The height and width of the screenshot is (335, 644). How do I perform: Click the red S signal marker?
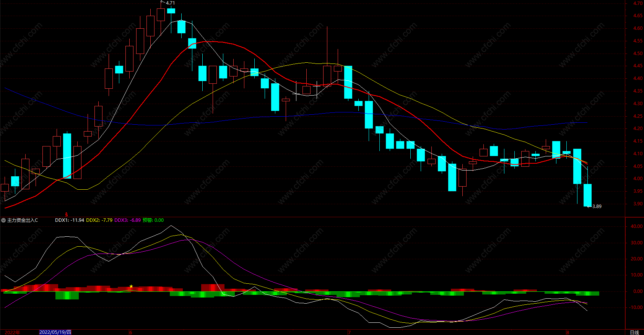coord(67,215)
